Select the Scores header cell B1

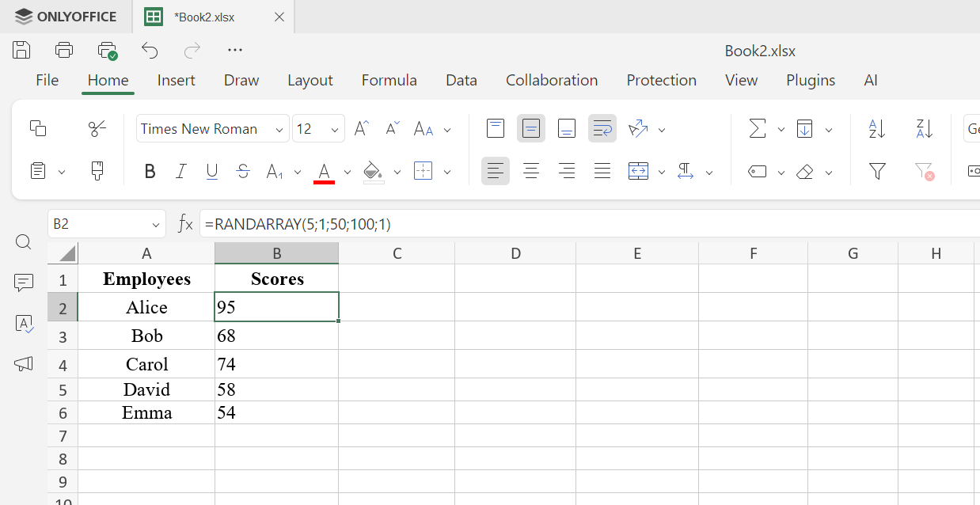[276, 279]
